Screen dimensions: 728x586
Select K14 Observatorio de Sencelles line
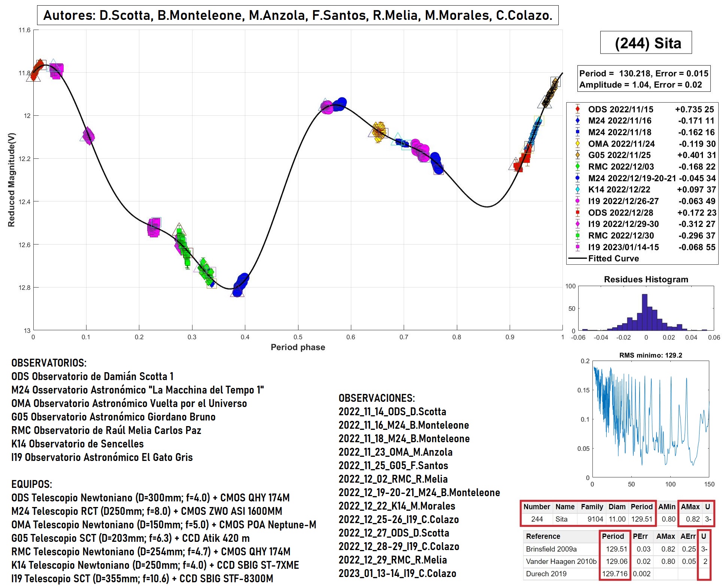pos(78,444)
